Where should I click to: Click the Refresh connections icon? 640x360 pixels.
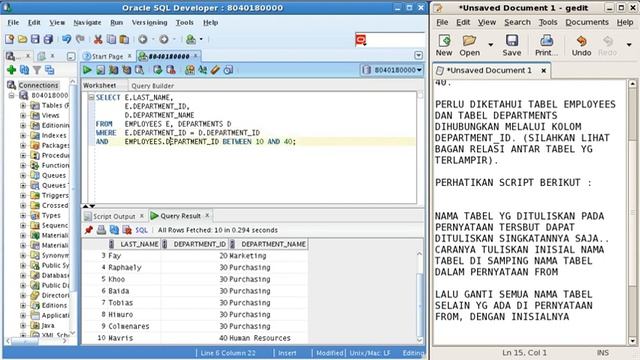[24, 70]
